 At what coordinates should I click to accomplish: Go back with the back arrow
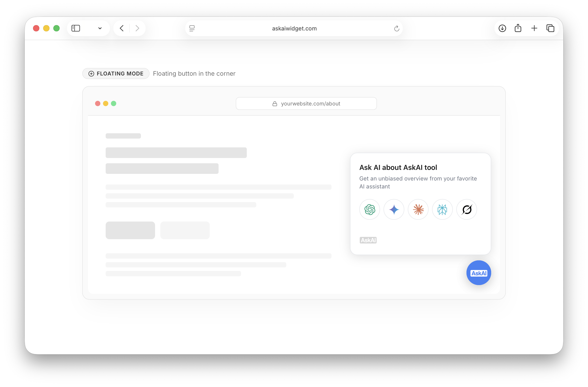pos(122,28)
